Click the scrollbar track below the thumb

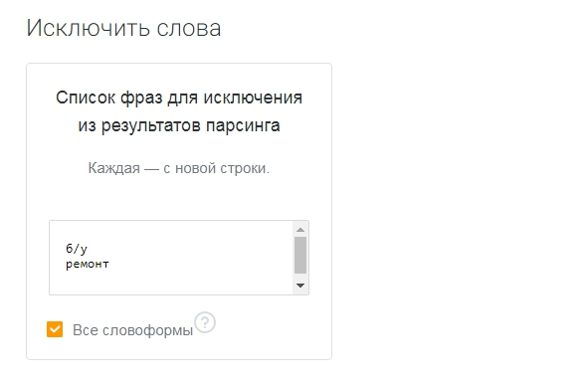(x=300, y=277)
